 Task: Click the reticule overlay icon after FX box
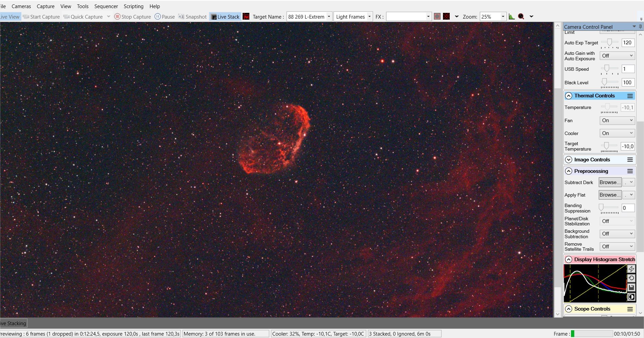tap(437, 17)
